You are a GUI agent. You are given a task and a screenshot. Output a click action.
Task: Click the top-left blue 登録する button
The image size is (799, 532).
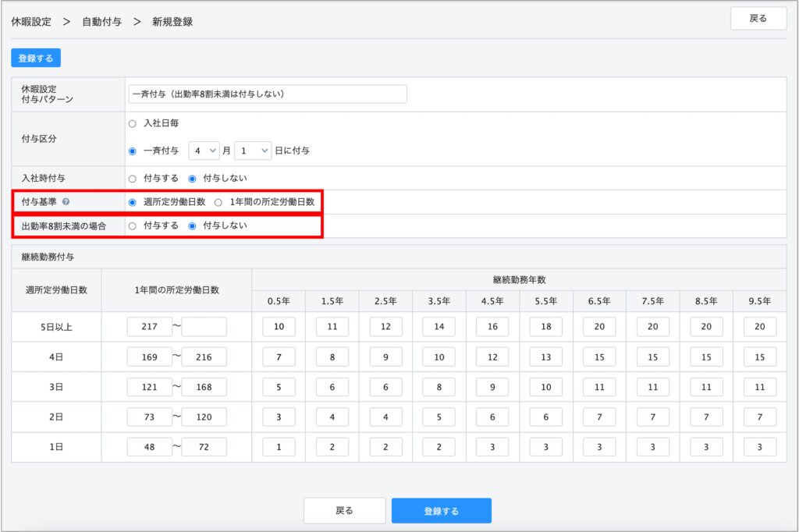(36, 58)
